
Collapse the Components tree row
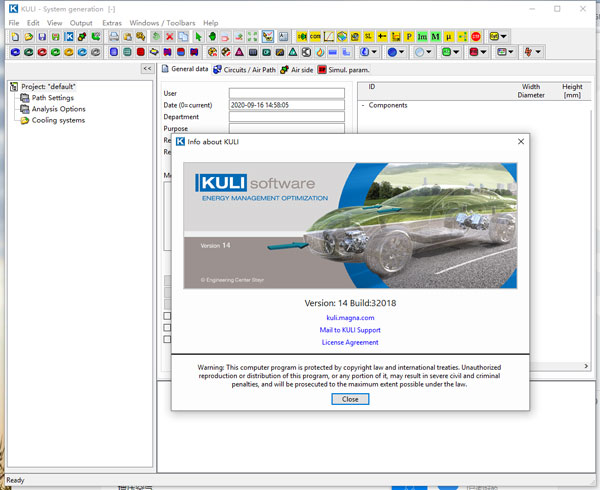click(364, 105)
